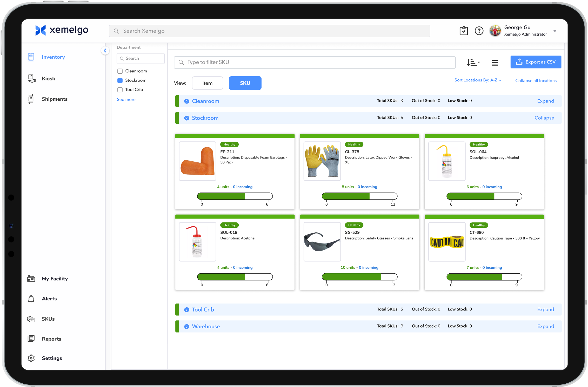Click Expand link on Tool Crib row
This screenshot has width=588, height=387.
click(x=545, y=310)
